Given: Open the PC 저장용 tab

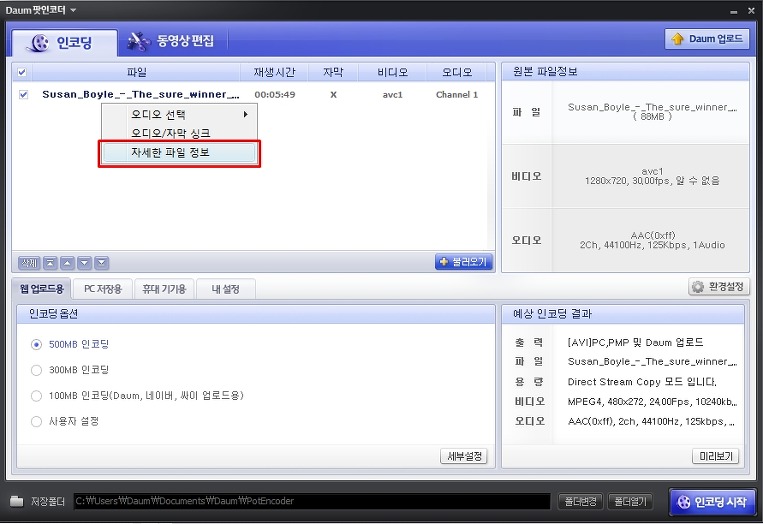Looking at the screenshot, I should click(103, 289).
